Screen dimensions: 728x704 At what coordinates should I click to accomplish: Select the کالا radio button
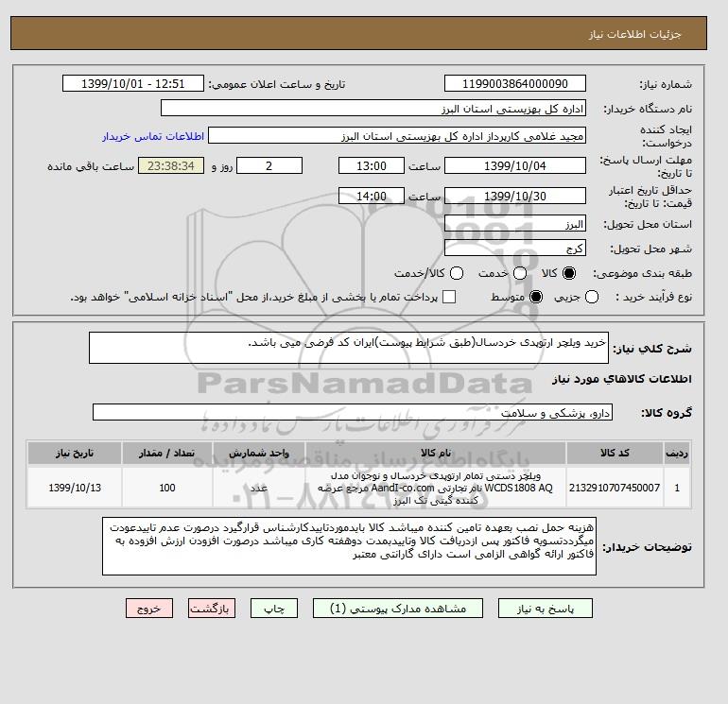569,273
